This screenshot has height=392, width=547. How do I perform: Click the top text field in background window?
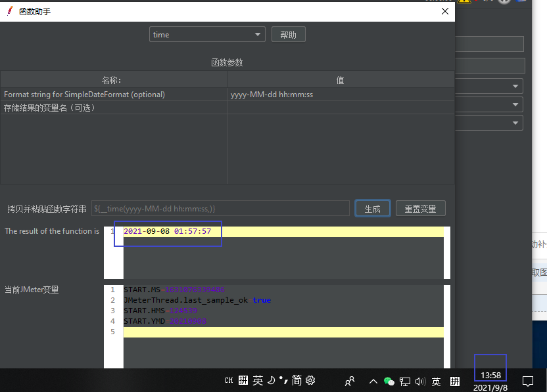tap(489, 44)
